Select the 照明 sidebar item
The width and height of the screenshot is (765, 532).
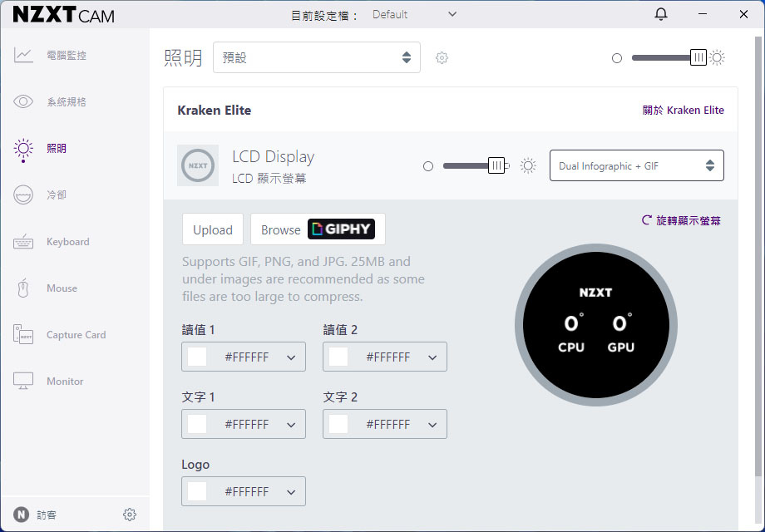coord(57,148)
